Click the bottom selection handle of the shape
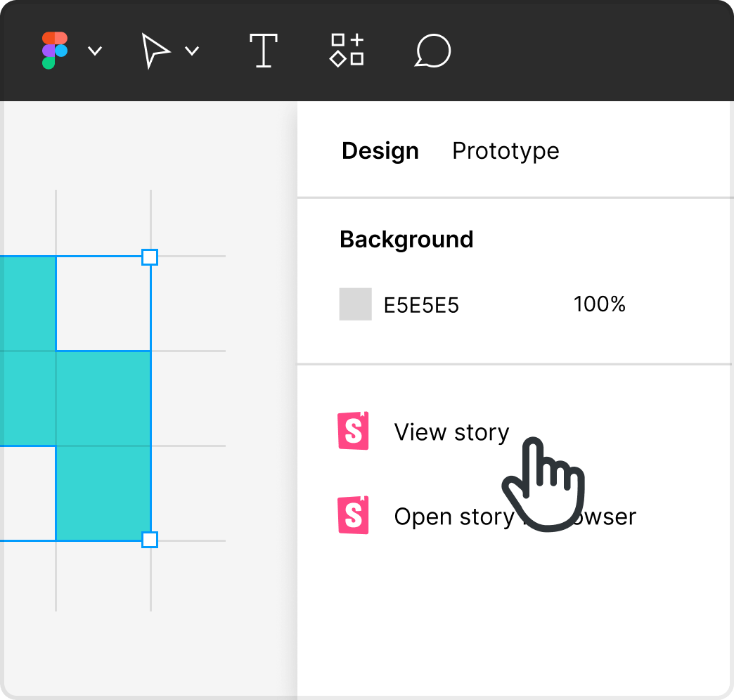The width and height of the screenshot is (734, 700). tap(150, 539)
